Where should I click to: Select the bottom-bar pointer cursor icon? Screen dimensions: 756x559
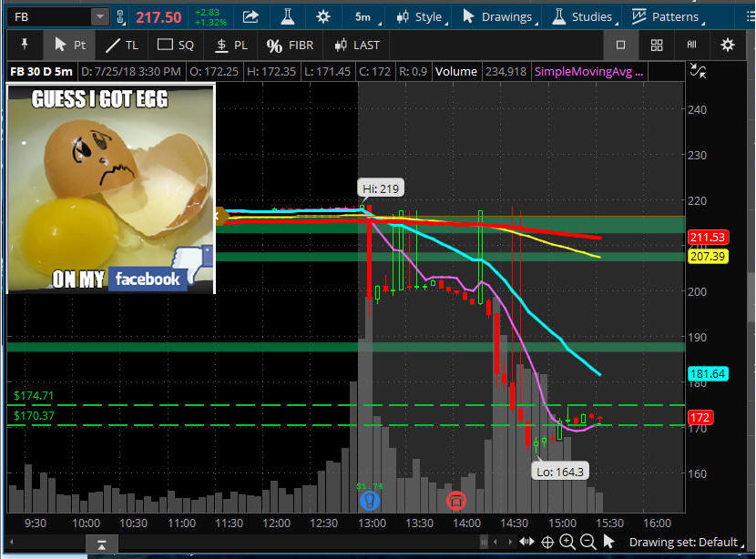click(609, 542)
